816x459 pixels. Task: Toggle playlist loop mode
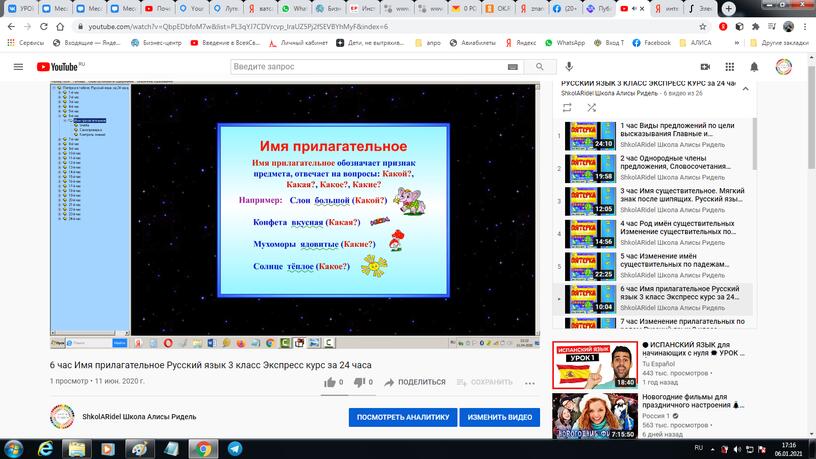[568, 106]
